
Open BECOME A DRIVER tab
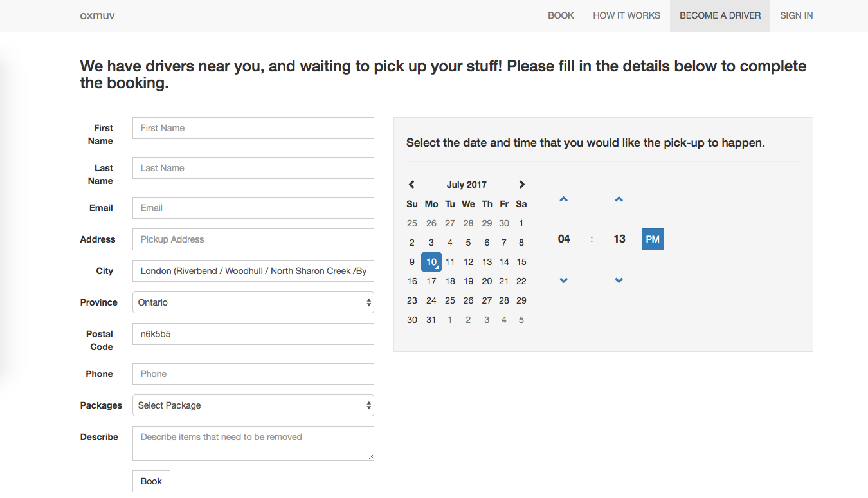click(719, 15)
